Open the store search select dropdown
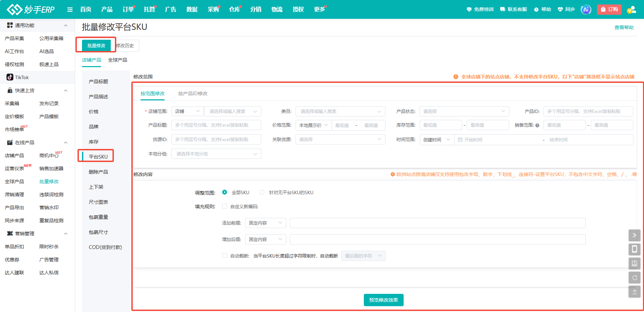 pyautogui.click(x=232, y=111)
